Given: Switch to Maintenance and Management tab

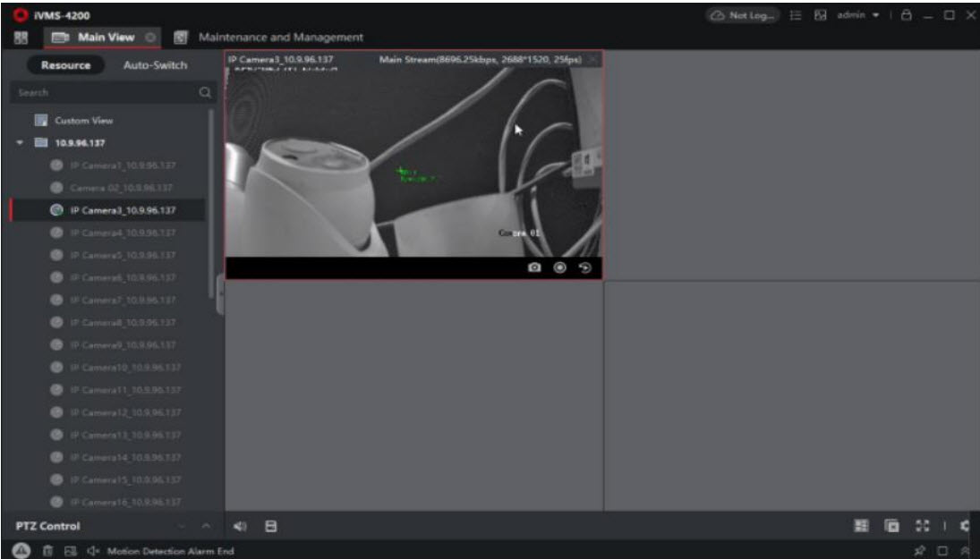Looking at the screenshot, I should pyautogui.click(x=279, y=38).
